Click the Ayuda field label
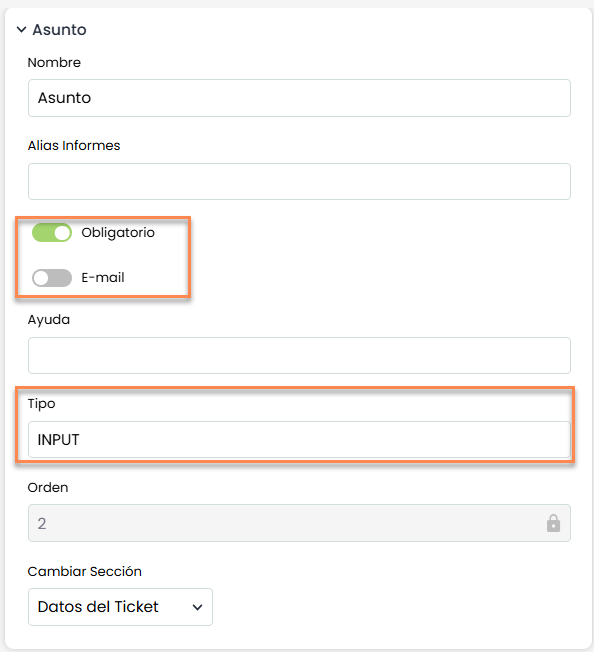Viewport: 594px width, 652px height. [x=49, y=320]
